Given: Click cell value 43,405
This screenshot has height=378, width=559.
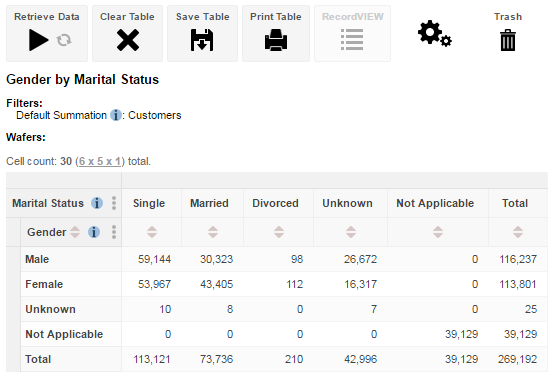Looking at the screenshot, I should click(216, 284).
